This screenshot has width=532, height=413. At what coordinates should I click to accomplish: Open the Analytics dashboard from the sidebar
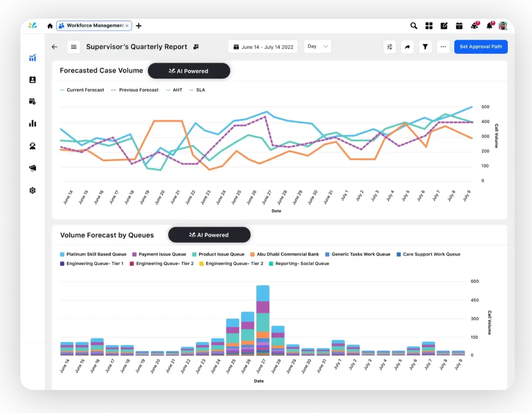(x=33, y=58)
